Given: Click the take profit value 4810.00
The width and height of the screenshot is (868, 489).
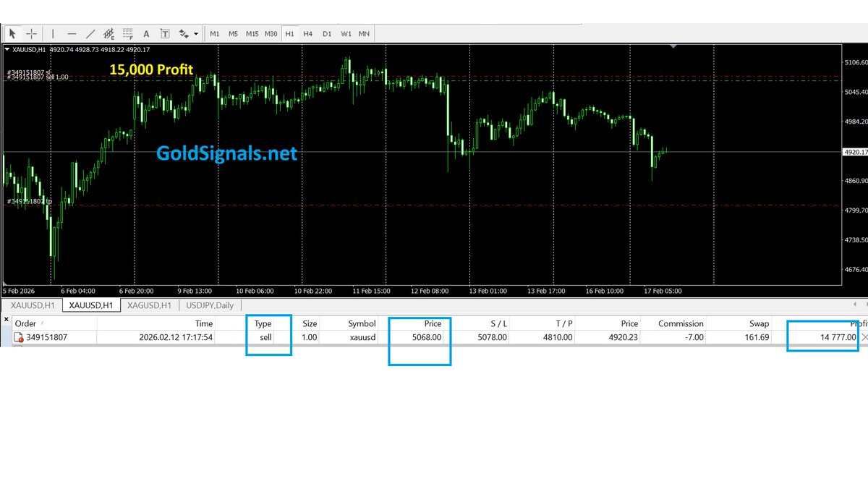Looking at the screenshot, I should pos(558,337).
